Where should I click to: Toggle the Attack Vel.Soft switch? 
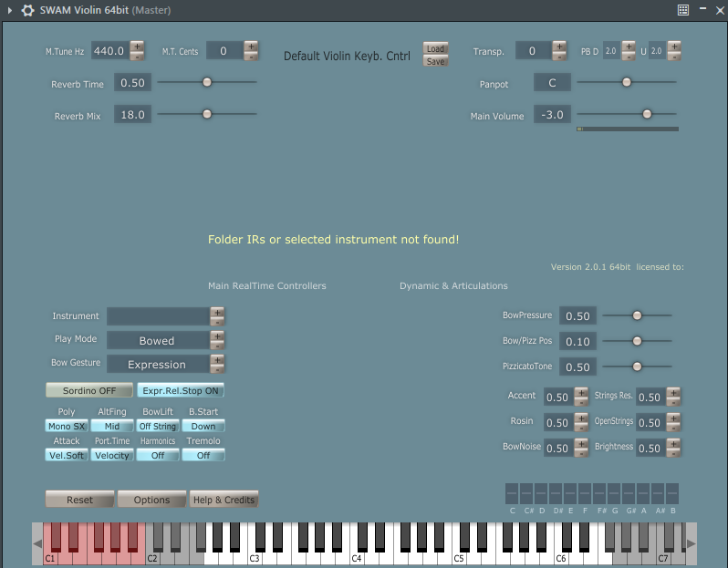tap(67, 455)
